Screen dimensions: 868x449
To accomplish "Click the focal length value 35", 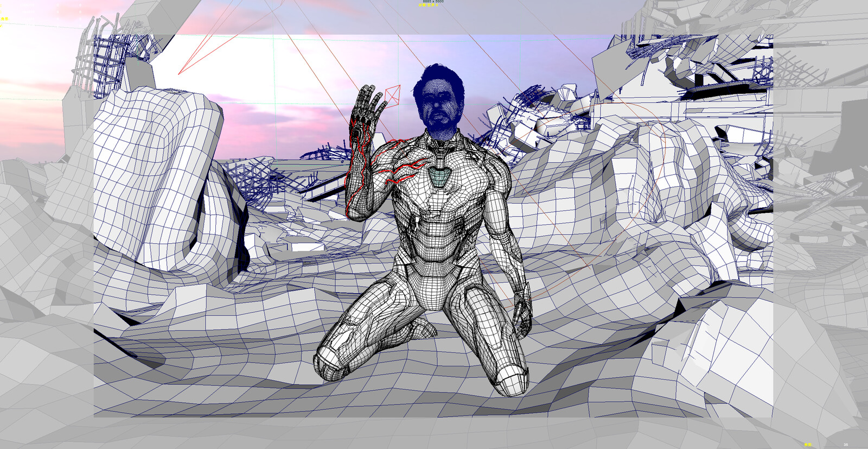I will (x=846, y=445).
